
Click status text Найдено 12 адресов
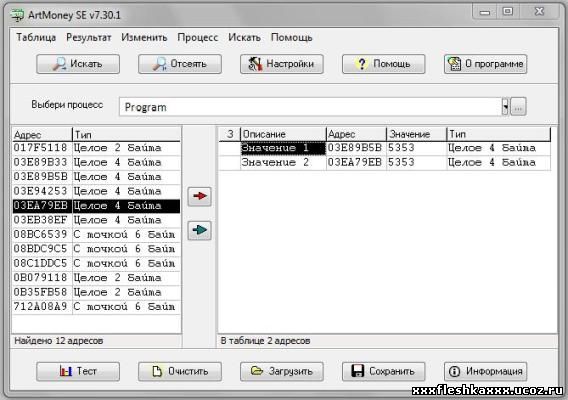pyautogui.click(x=59, y=341)
